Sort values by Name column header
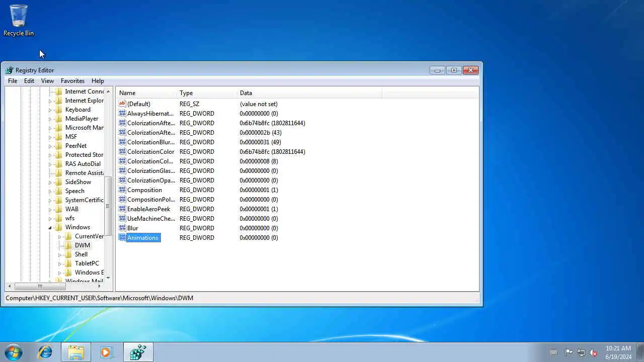This screenshot has width=644, height=362. pyautogui.click(x=146, y=93)
